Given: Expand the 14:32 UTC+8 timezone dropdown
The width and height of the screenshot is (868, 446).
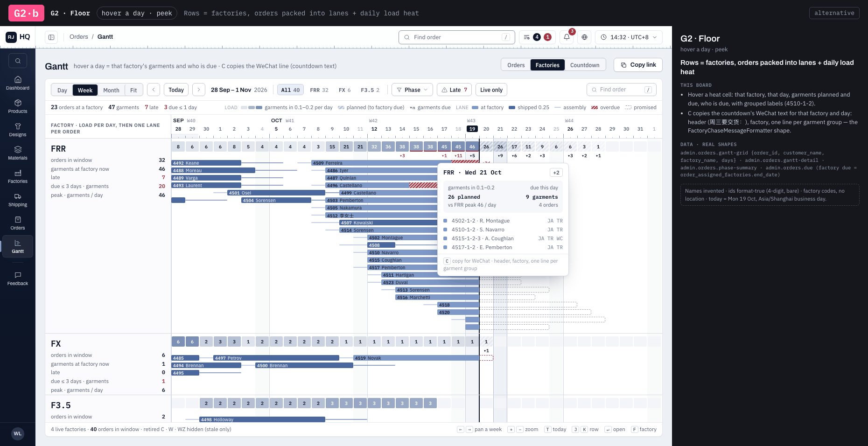Looking at the screenshot, I should (629, 37).
